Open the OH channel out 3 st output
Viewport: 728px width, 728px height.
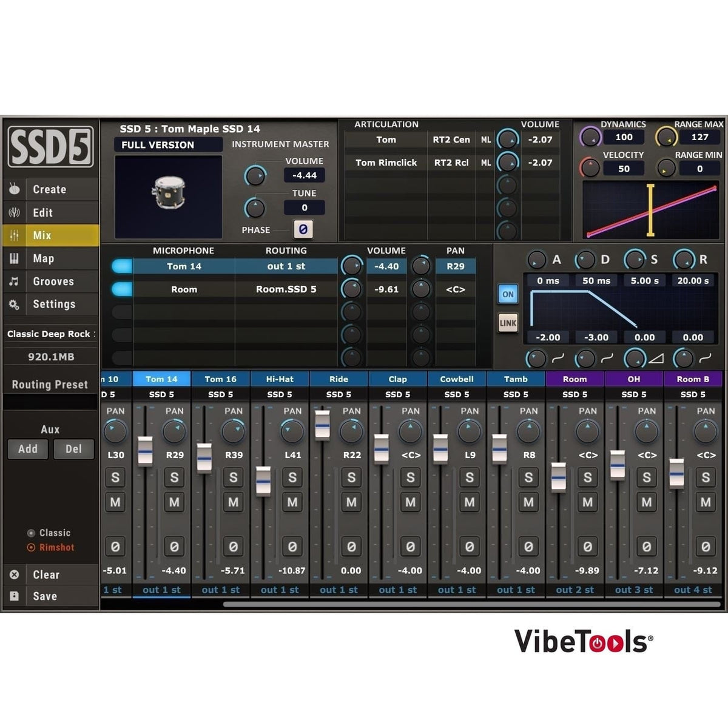coord(634,590)
